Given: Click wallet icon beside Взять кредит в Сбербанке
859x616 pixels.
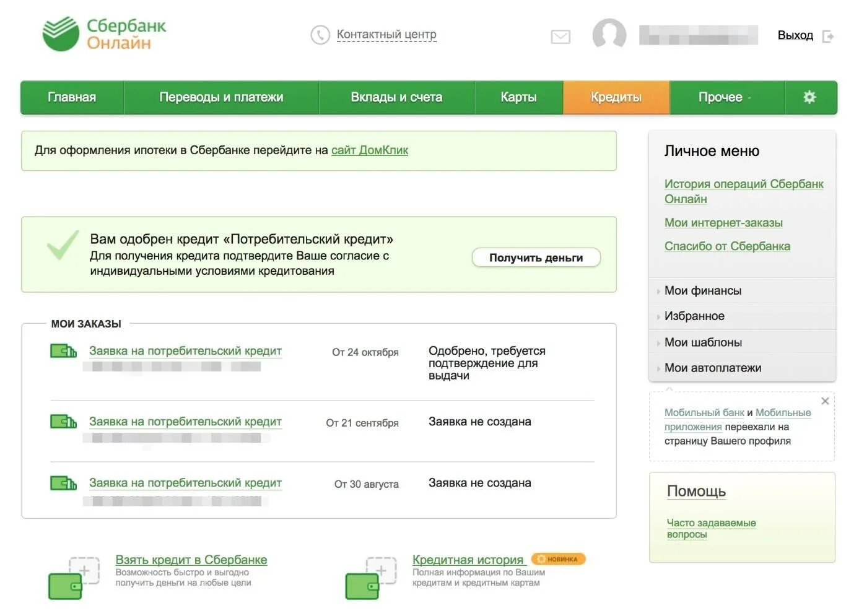Looking at the screenshot, I should click(x=74, y=578).
